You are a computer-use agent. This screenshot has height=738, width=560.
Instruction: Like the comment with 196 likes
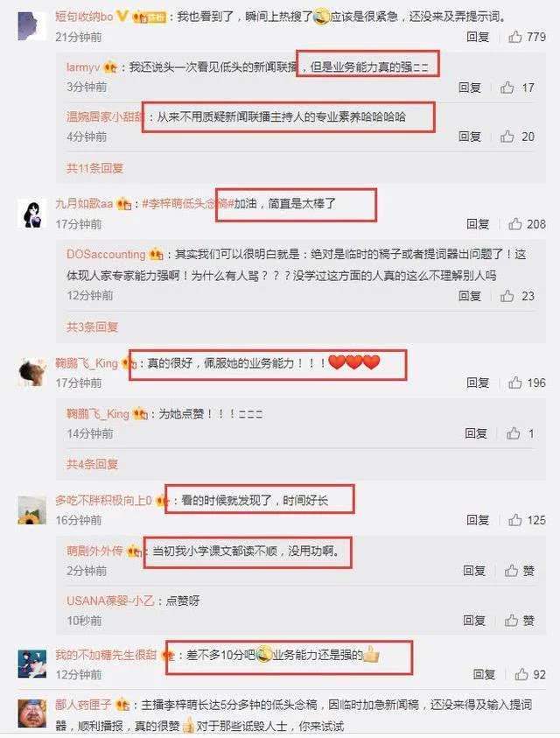pos(514,383)
